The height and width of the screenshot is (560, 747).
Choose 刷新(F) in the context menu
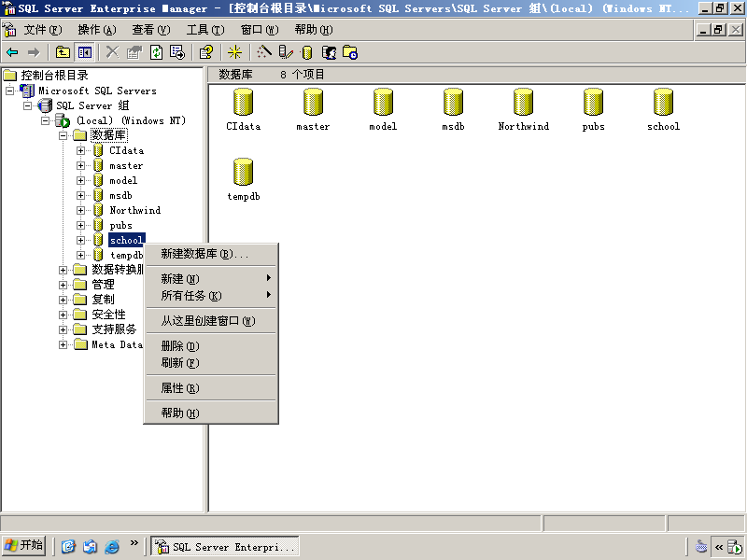click(211, 363)
